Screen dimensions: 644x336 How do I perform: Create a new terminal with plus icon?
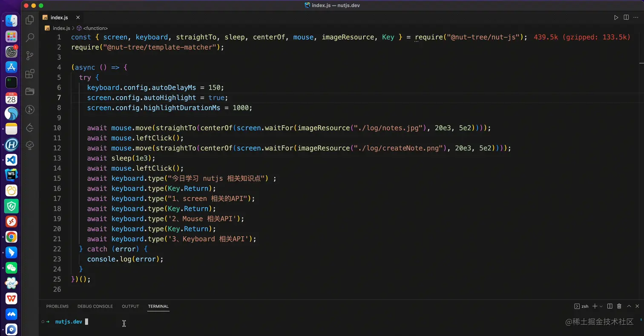point(595,306)
